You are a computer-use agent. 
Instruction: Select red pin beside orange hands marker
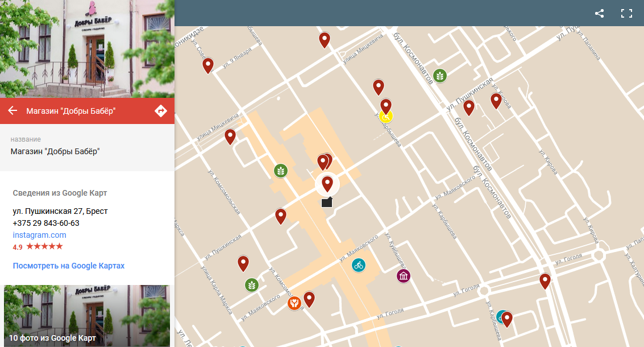click(x=309, y=299)
